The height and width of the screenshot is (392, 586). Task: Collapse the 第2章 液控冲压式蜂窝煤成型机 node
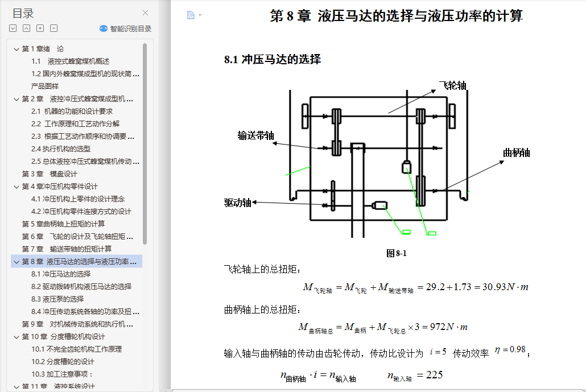(x=16, y=99)
